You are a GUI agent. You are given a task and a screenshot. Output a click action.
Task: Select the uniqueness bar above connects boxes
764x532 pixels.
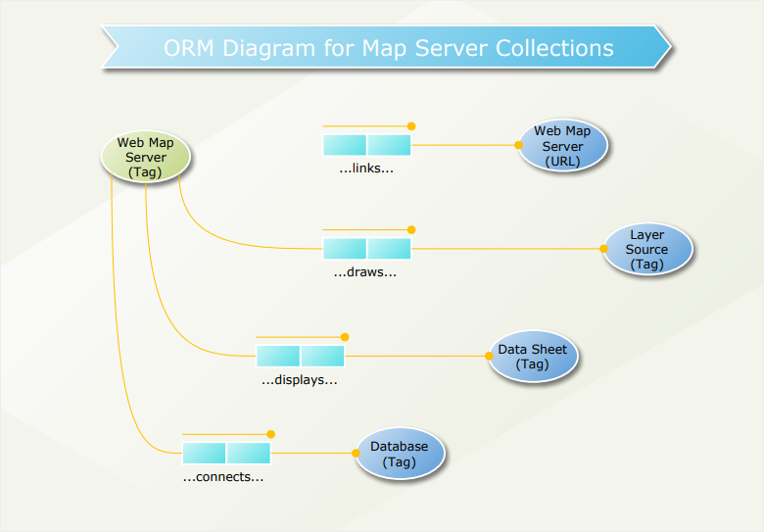[225, 434]
